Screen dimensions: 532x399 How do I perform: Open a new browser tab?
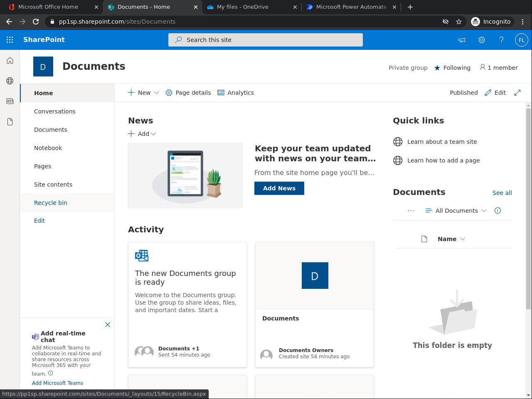tap(410, 7)
